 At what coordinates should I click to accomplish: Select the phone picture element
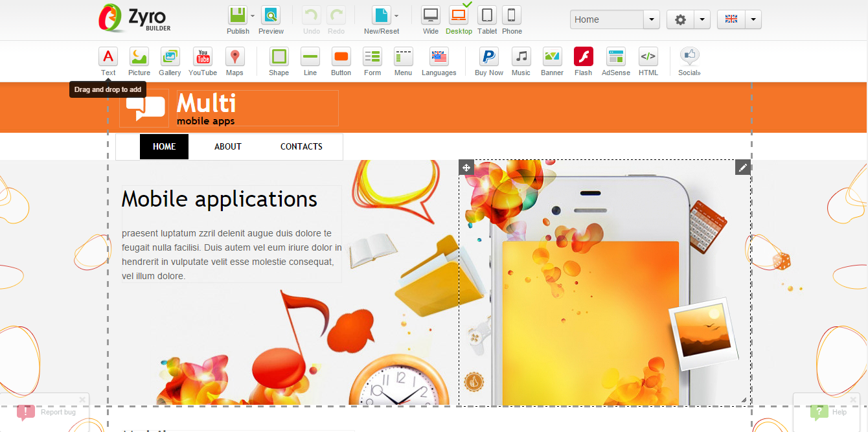tap(605, 283)
